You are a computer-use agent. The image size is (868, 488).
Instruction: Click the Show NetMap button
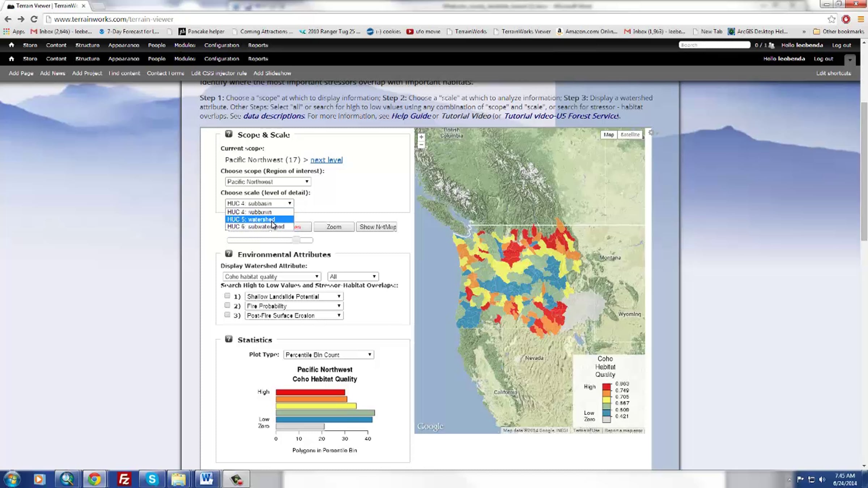376,227
